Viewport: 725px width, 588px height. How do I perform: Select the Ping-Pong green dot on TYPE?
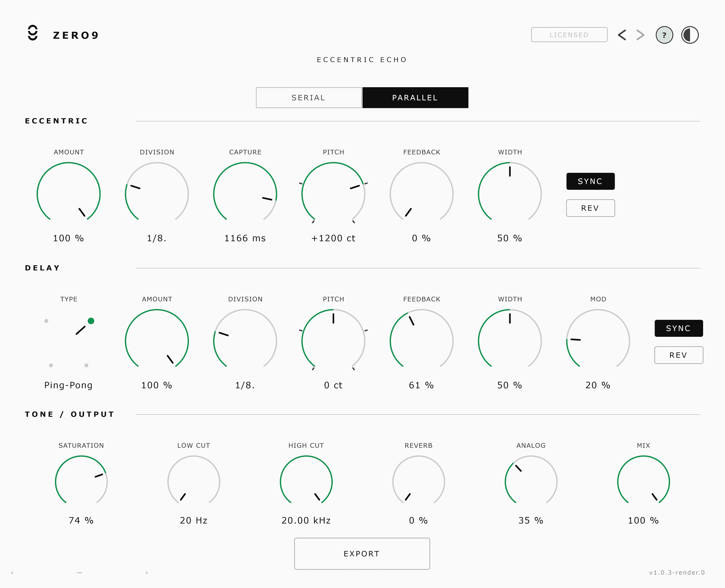pyautogui.click(x=91, y=321)
